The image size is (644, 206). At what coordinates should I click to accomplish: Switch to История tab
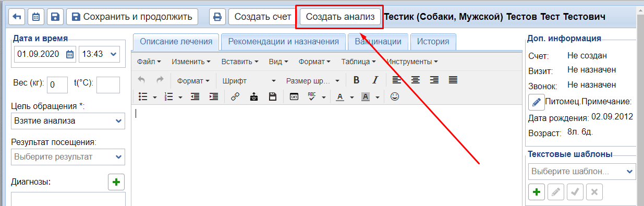tap(433, 42)
